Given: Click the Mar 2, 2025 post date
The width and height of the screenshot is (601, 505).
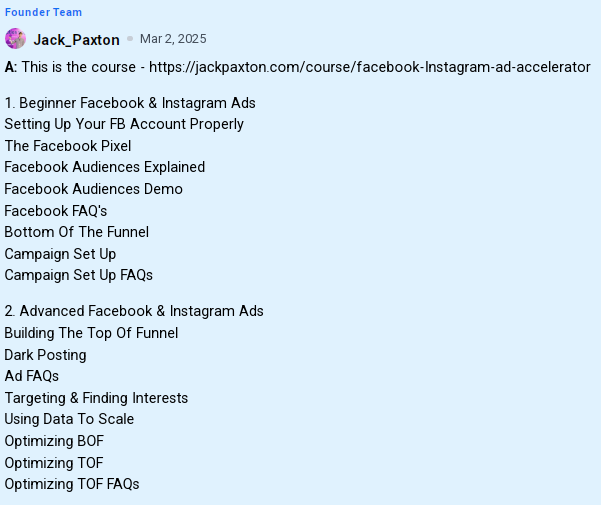Looking at the screenshot, I should pos(173,39).
